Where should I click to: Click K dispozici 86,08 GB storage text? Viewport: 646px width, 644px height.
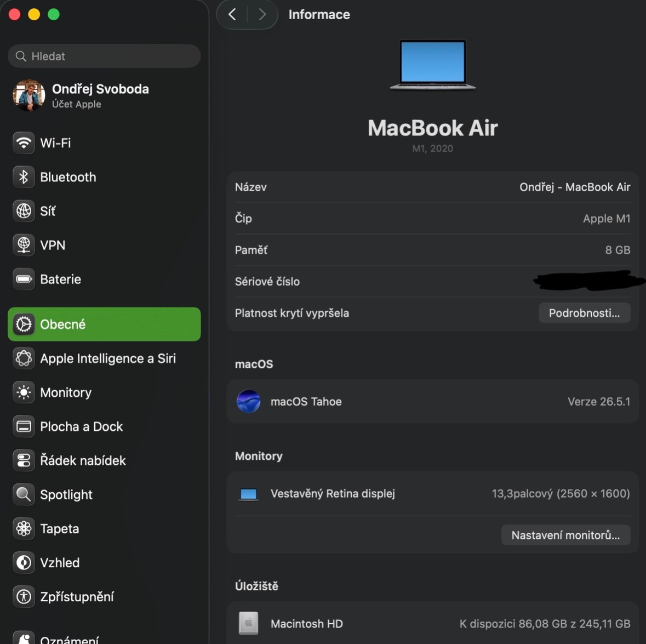[545, 624]
